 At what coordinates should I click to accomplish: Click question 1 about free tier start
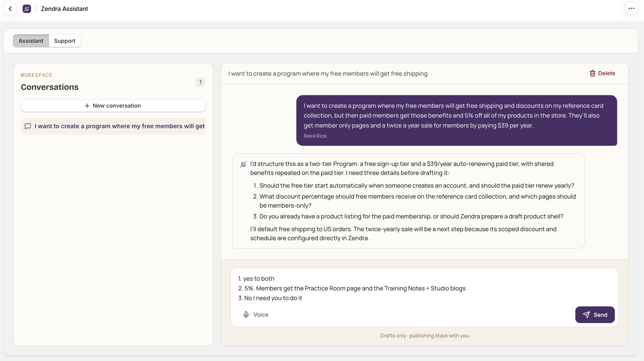point(417,186)
